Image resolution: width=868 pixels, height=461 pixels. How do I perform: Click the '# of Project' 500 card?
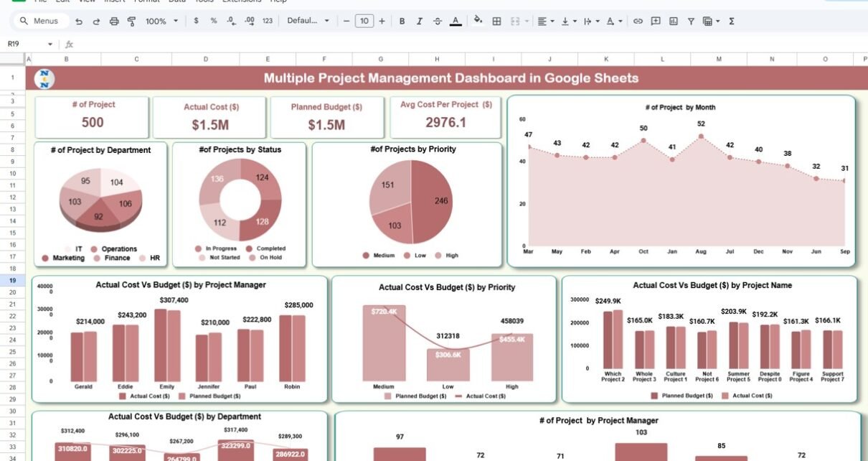click(x=93, y=116)
